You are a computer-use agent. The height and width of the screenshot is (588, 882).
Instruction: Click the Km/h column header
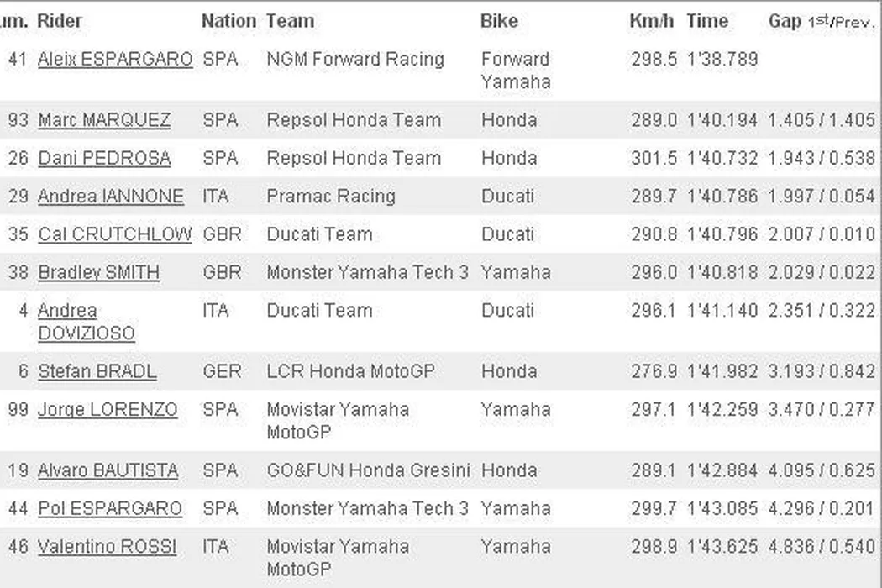(x=652, y=21)
